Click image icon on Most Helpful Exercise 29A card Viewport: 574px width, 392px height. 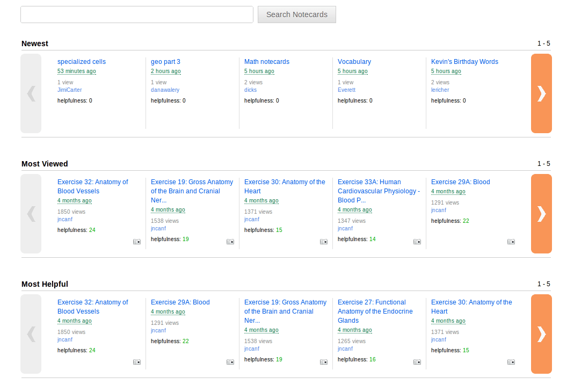[x=230, y=362]
